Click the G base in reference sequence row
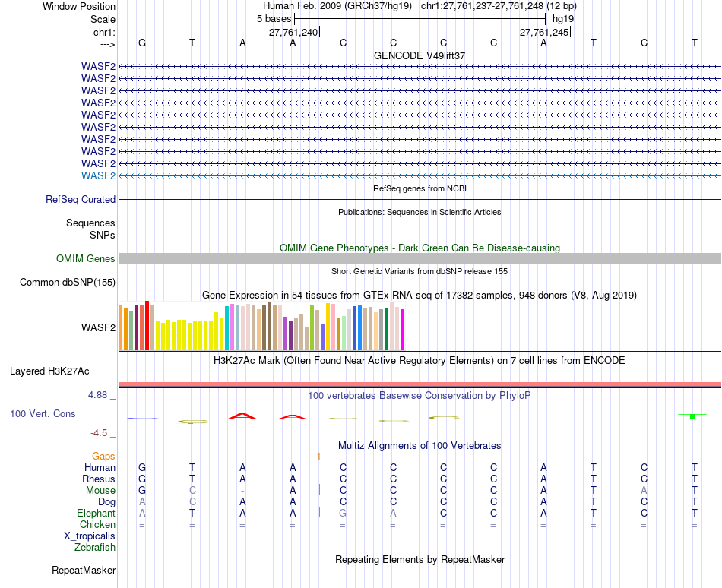This screenshot has width=722, height=588. pos(142,43)
